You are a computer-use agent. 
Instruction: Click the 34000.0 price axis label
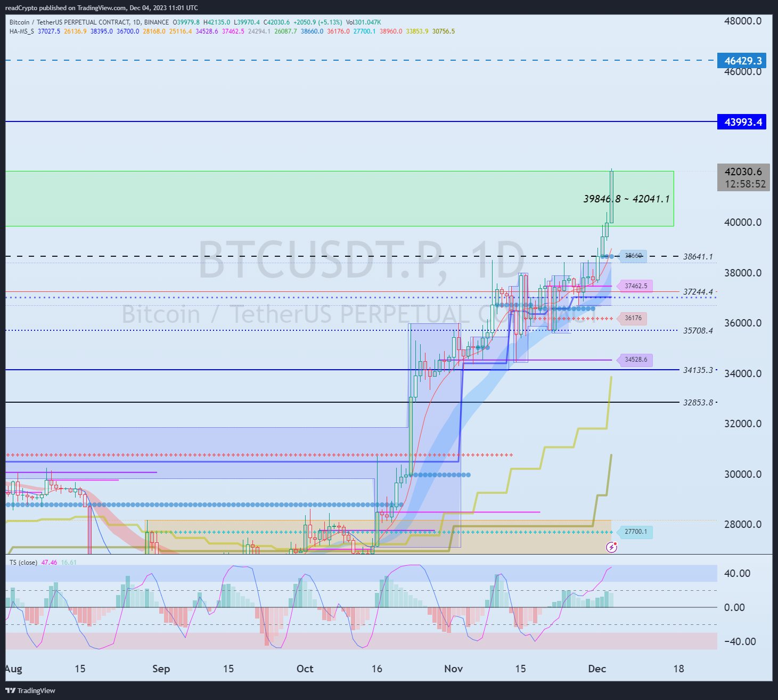click(743, 373)
